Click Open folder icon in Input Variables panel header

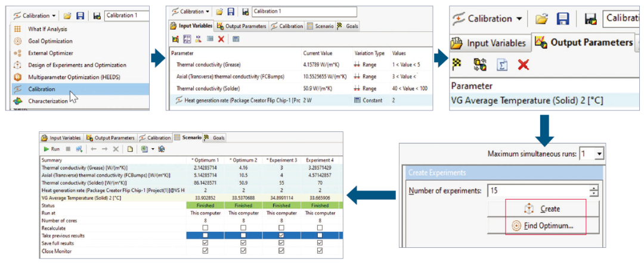[x=219, y=11]
